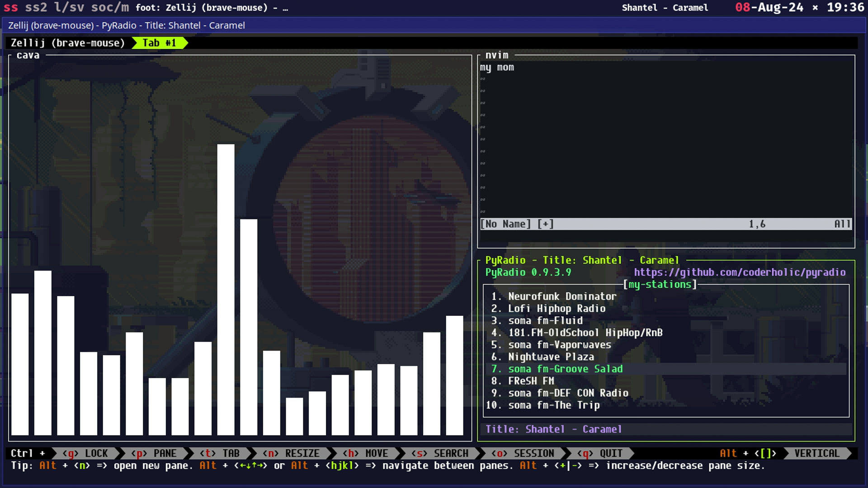Select station Neurofunk Dominator
This screenshot has width=868, height=488.
pos(562,296)
